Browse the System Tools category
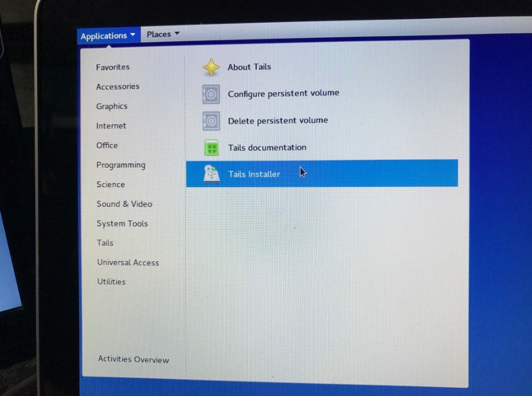Image resolution: width=532 pixels, height=396 pixels. click(x=122, y=224)
